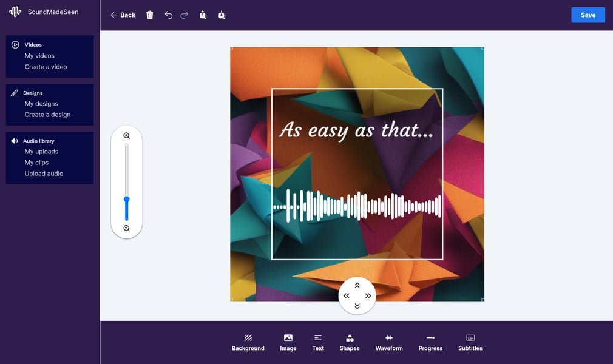Delete selected element with the trash icon

150,15
